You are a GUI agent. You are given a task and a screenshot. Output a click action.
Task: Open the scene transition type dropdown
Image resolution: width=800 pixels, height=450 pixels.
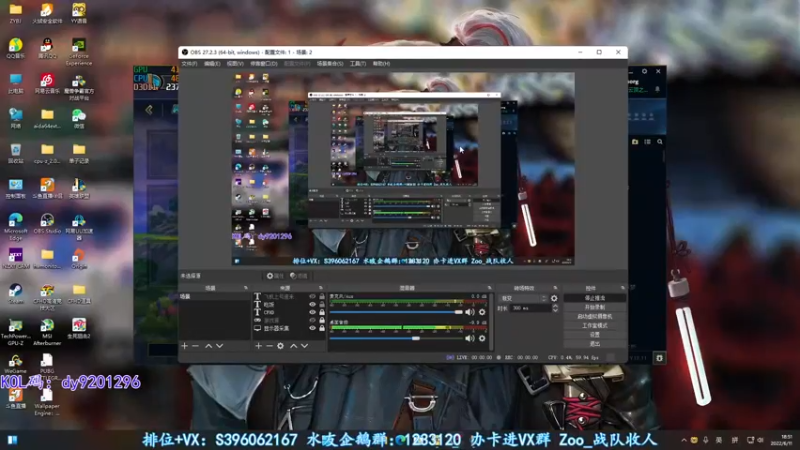tap(522, 298)
